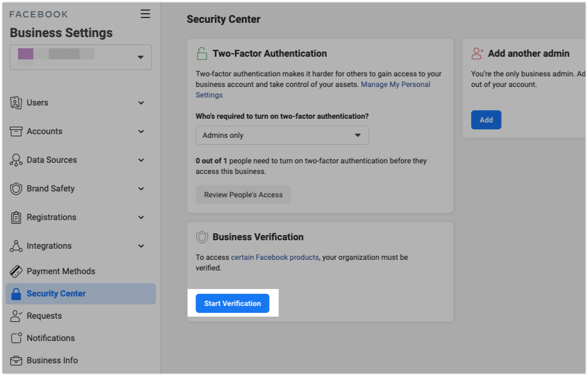
Task: Click the Integrations icon in sidebar
Action: pyautogui.click(x=16, y=246)
